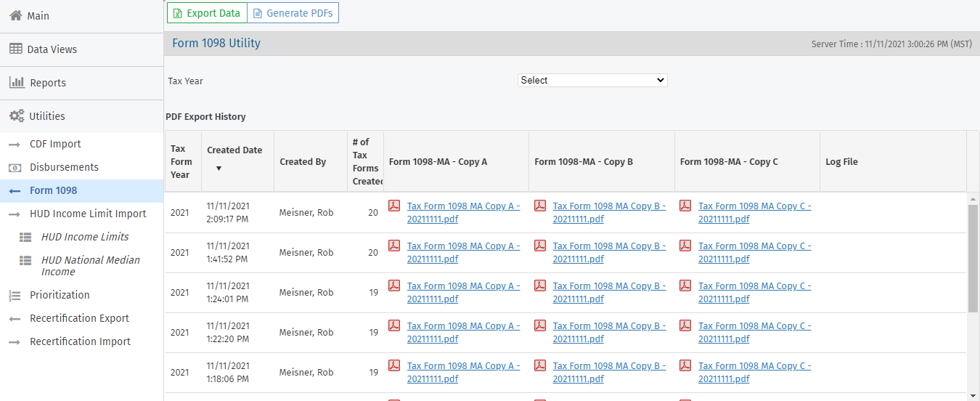Click the PDF icon for Copy A, 2:09:17 PM row
The height and width of the screenshot is (401, 980).
click(x=394, y=206)
